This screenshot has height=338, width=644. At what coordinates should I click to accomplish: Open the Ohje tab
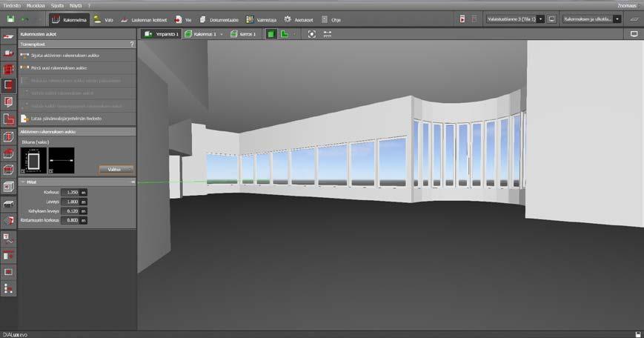click(331, 20)
